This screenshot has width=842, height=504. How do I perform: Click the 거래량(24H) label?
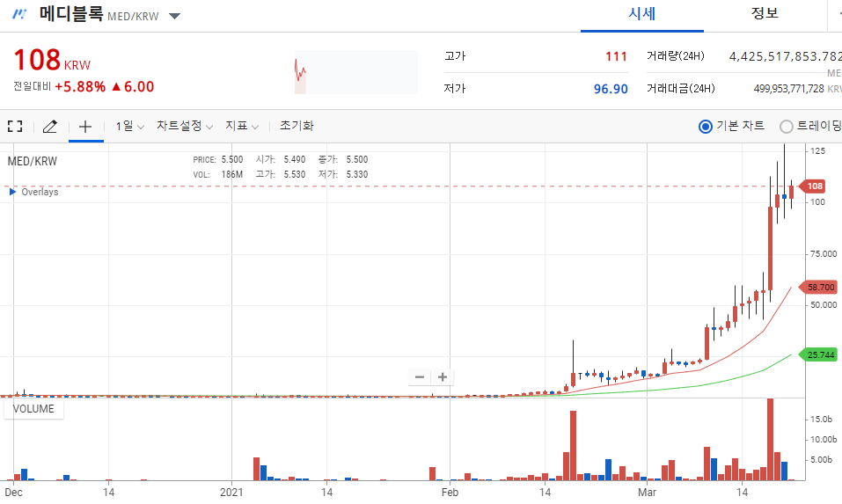[x=676, y=55]
